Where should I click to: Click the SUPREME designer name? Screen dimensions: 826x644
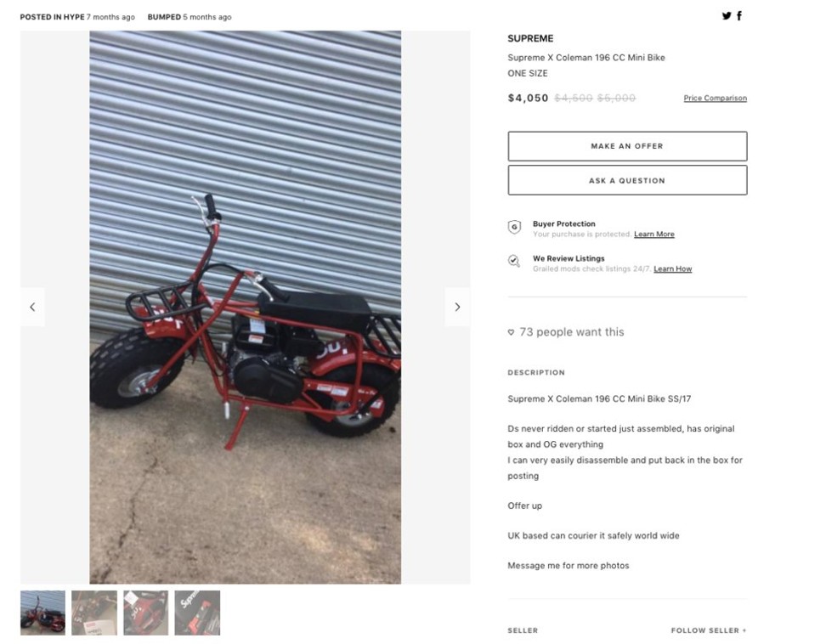(530, 38)
